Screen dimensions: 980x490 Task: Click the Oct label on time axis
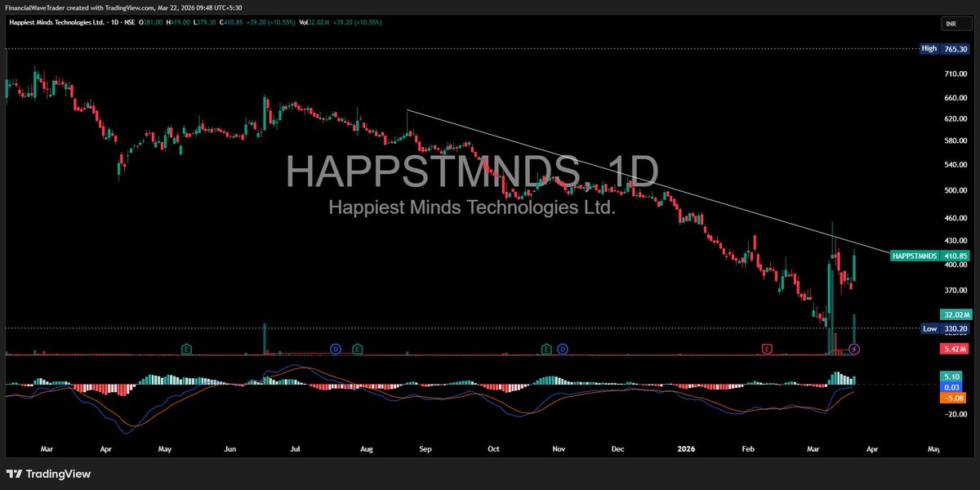[493, 449]
